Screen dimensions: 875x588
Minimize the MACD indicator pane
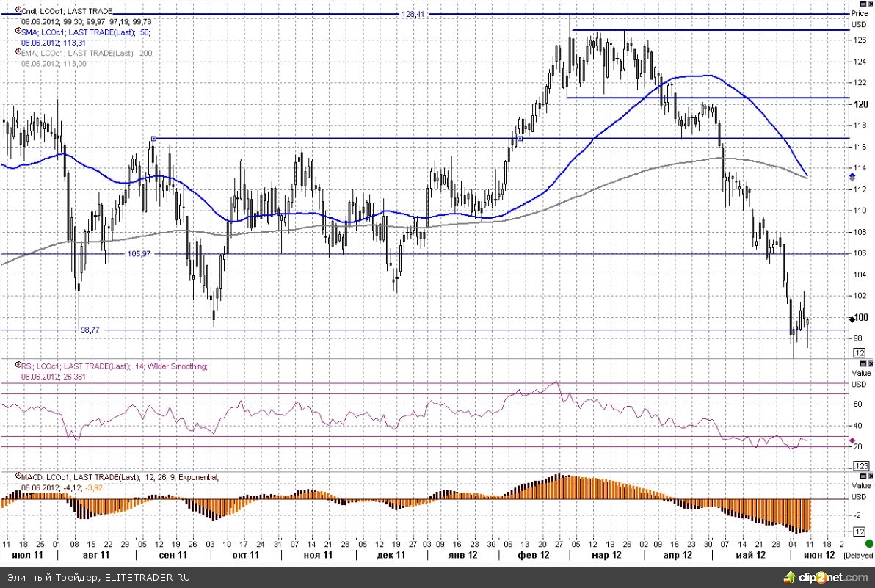pos(863,476)
